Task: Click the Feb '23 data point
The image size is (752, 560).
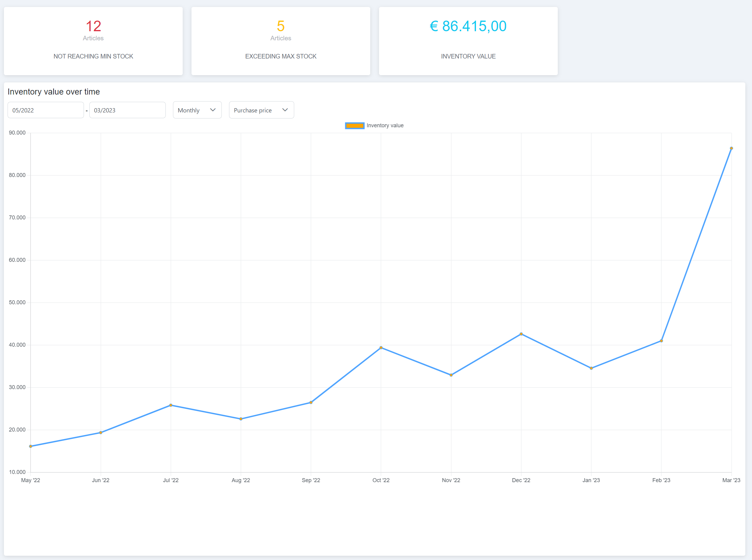Action: (x=661, y=341)
